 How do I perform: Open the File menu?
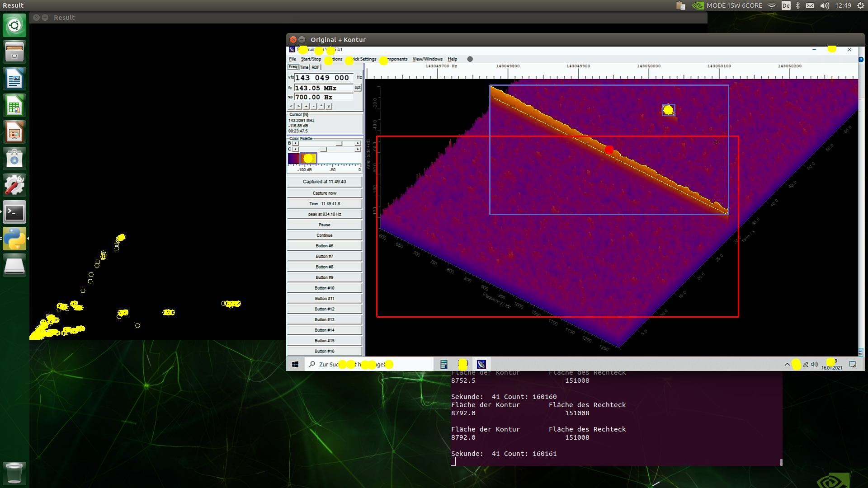click(292, 59)
